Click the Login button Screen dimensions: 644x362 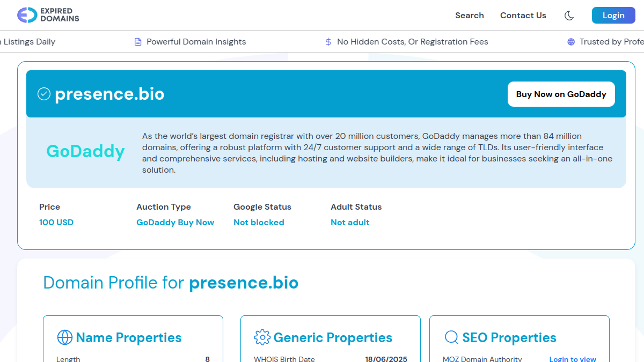click(613, 16)
